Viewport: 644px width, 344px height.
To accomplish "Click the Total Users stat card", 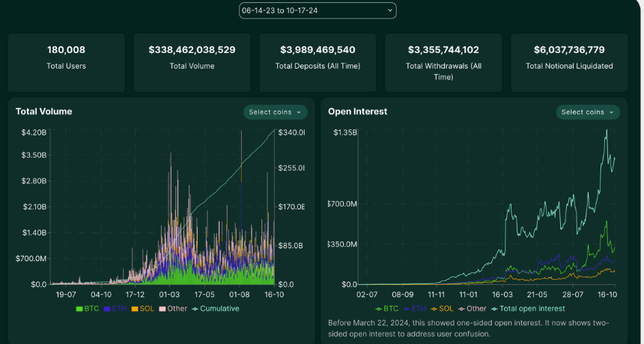I will click(x=66, y=63).
